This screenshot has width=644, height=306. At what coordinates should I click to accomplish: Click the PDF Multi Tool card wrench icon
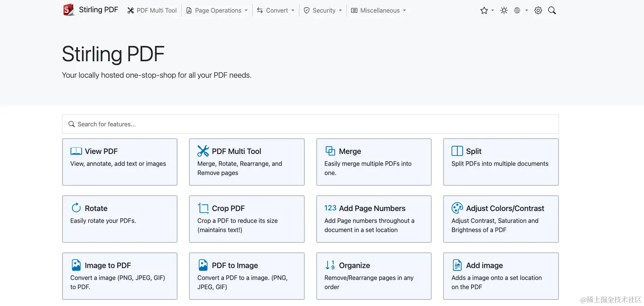(x=203, y=151)
